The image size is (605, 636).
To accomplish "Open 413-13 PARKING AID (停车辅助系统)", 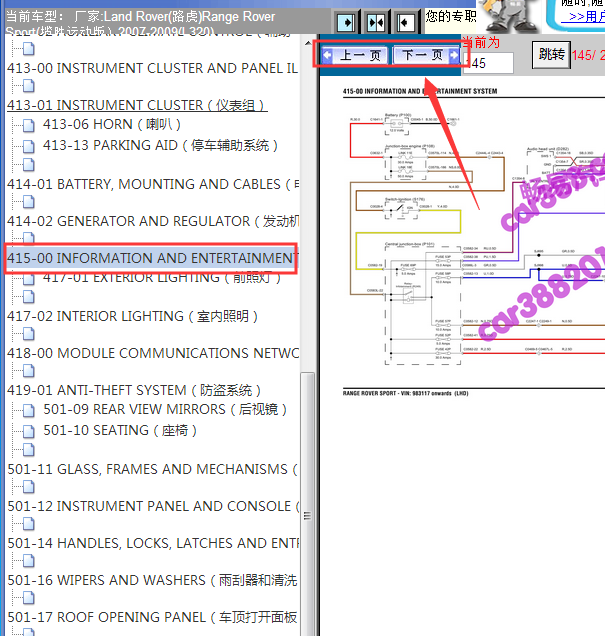I will tap(160, 145).
